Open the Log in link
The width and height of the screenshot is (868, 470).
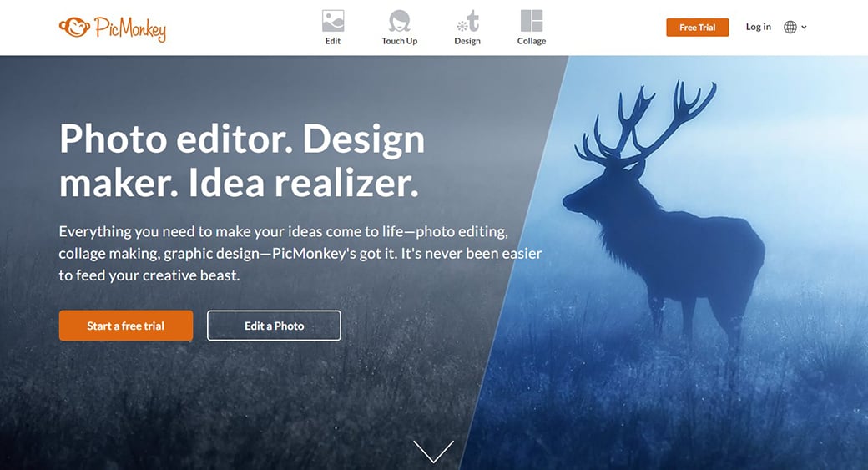pos(758,27)
